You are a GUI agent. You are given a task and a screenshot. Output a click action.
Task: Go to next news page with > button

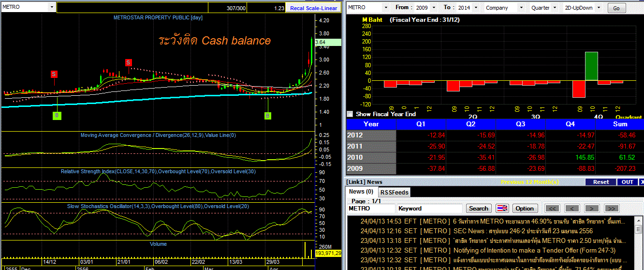[x=592, y=209]
